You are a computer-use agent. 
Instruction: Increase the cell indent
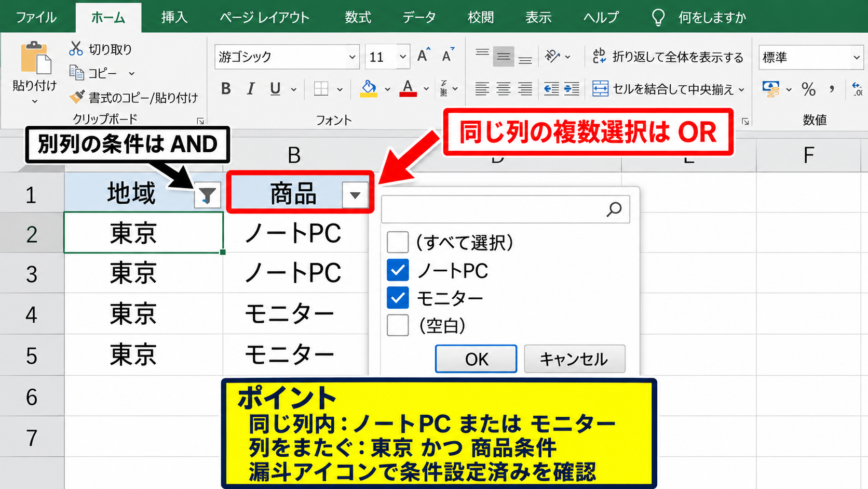coord(572,89)
